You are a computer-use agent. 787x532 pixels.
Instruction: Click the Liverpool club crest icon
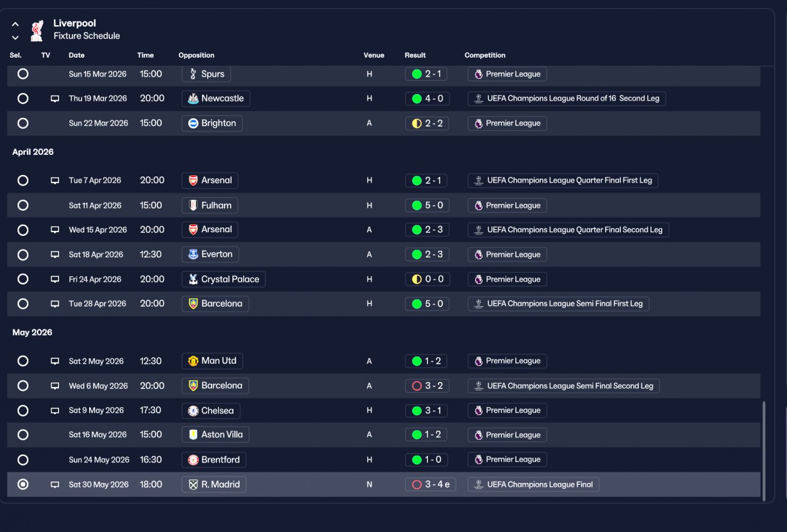tap(36, 30)
